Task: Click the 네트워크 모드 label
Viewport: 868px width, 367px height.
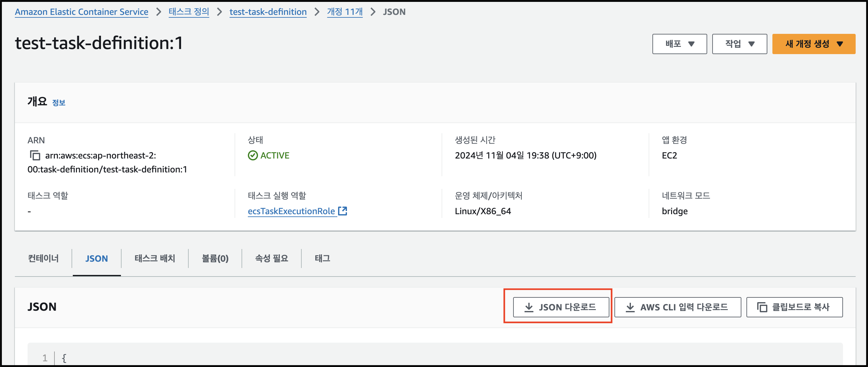Action: (x=686, y=196)
